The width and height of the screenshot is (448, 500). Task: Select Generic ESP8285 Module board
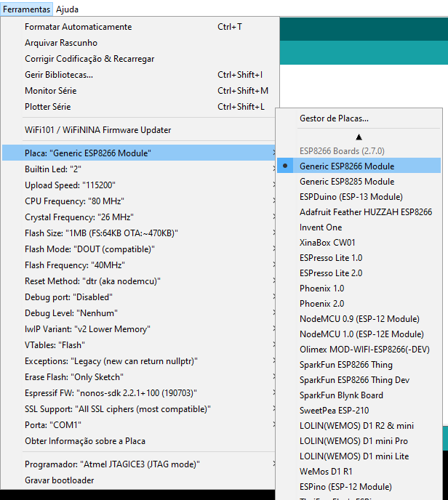[x=359, y=182]
